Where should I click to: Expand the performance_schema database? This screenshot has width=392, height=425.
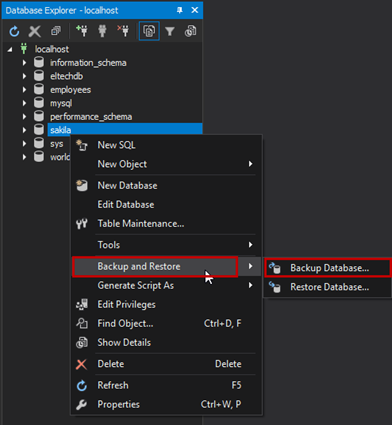(x=24, y=117)
